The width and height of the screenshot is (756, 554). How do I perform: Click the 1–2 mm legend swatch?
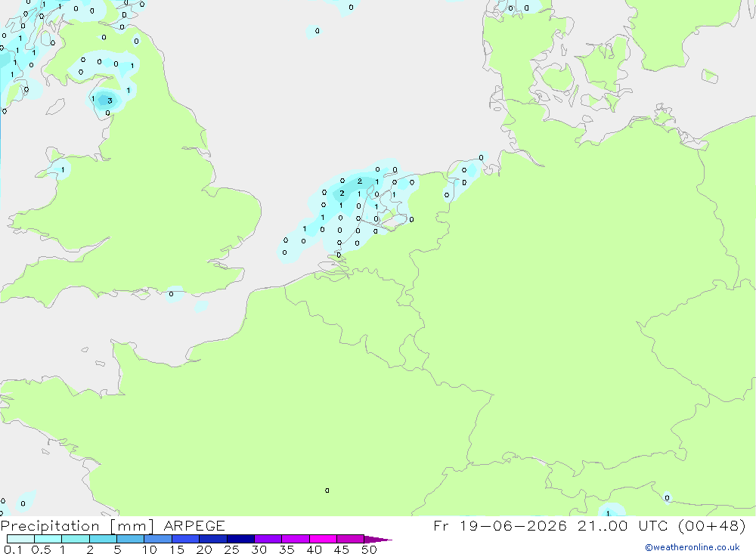pyautogui.click(x=76, y=539)
